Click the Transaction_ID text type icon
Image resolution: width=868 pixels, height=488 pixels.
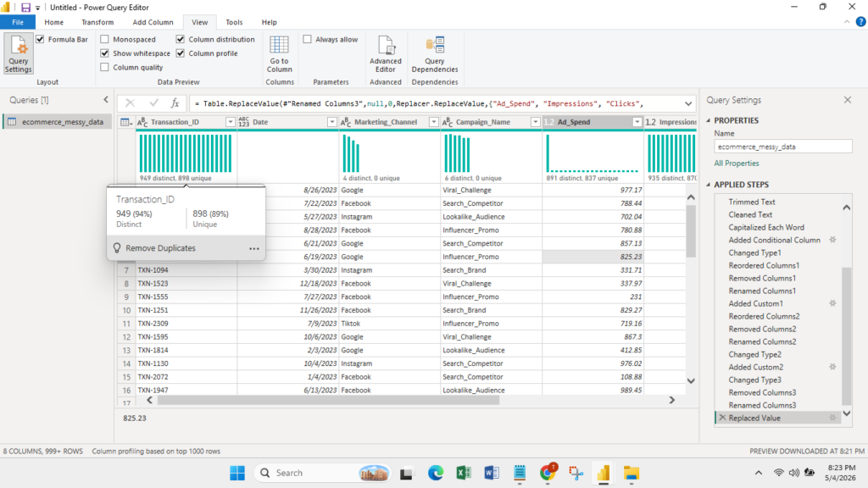point(142,122)
